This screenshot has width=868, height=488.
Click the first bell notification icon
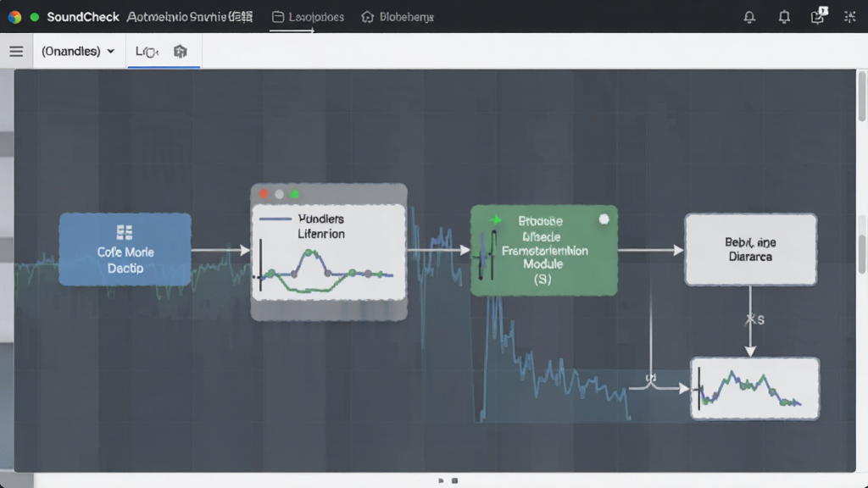click(749, 17)
